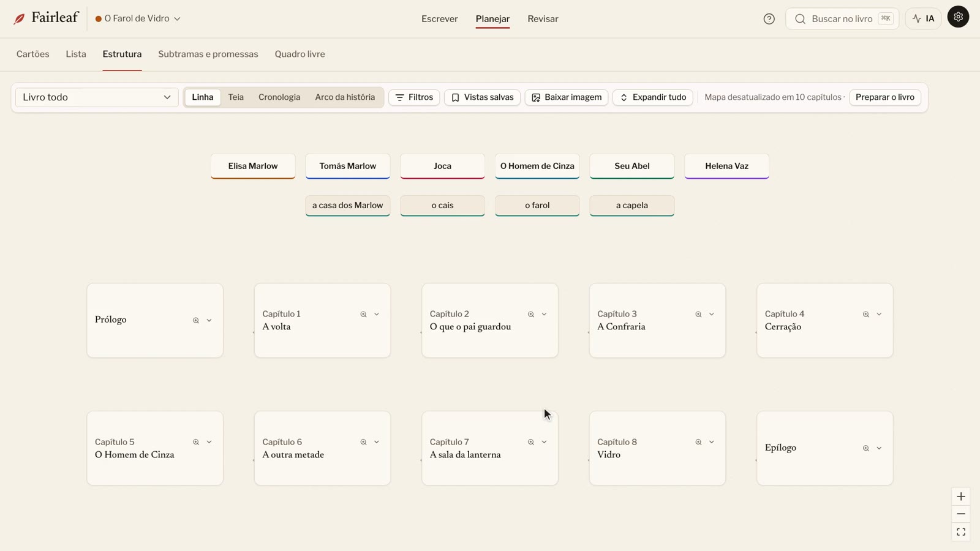Zoom into Capítulo 6 A outra metade
The image size is (980, 551).
pyautogui.click(x=363, y=442)
